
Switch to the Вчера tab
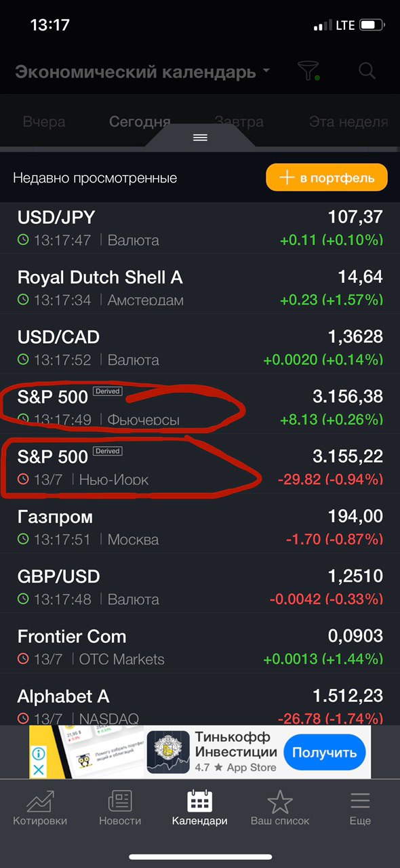[x=44, y=122]
